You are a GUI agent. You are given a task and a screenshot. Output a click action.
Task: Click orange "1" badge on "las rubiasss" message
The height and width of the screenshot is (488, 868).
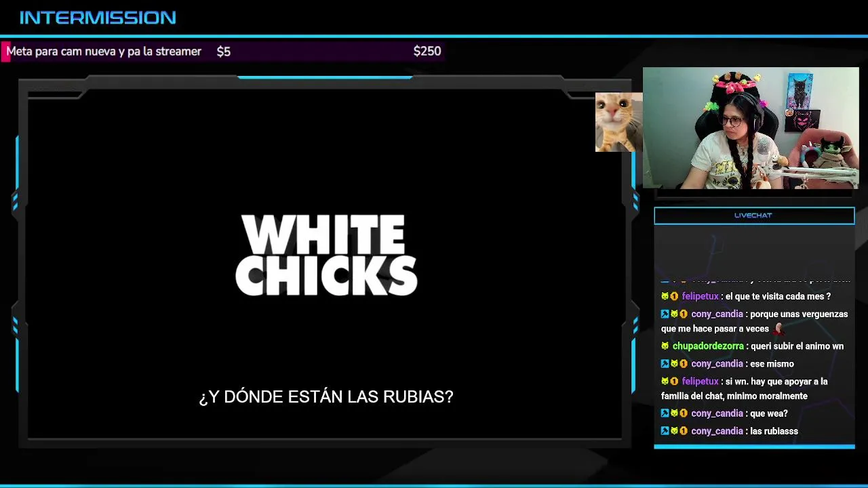tap(684, 430)
